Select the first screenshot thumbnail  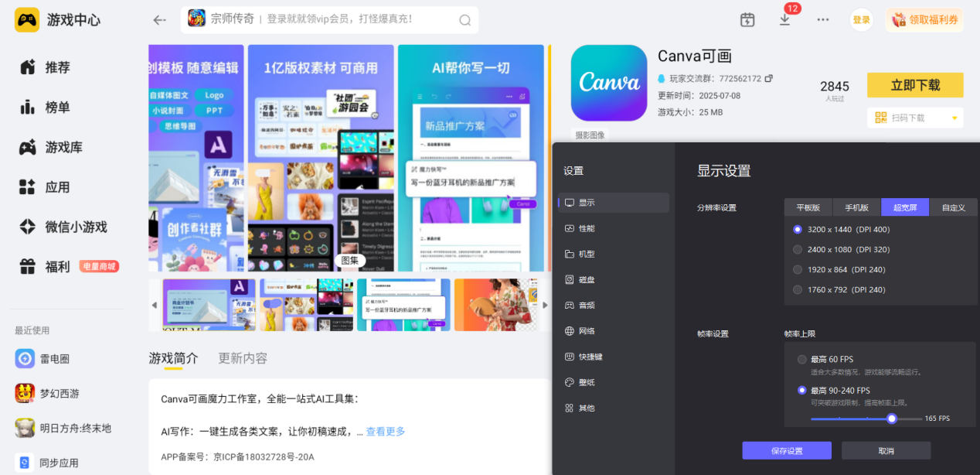[209, 305]
